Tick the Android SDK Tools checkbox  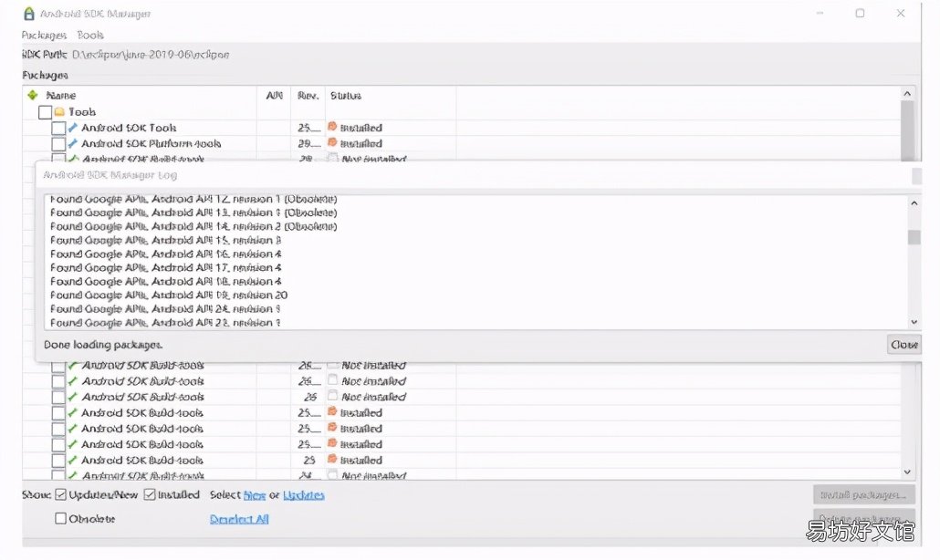[58, 129]
